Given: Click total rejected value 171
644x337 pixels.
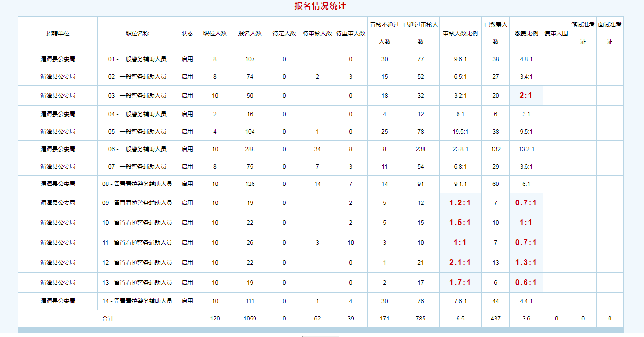Looking at the screenshot, I should 384,319.
